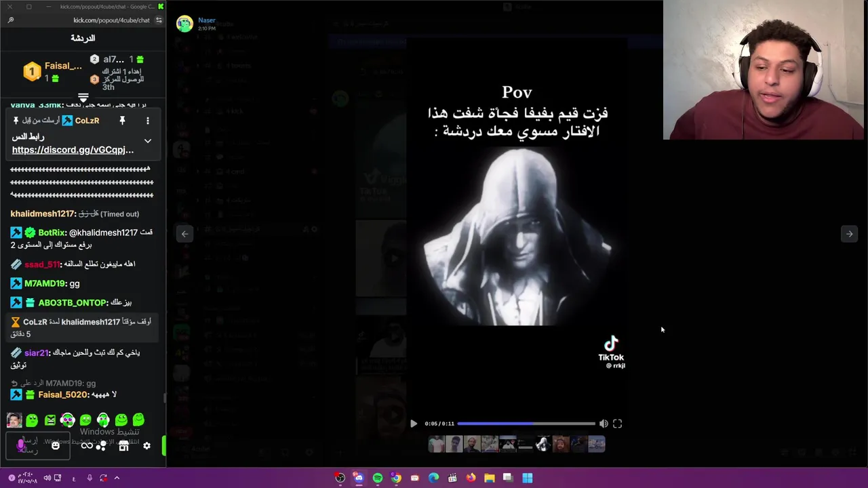Image resolution: width=868 pixels, height=488 pixels.
Task: Open the Windows Start menu
Action: 527,478
